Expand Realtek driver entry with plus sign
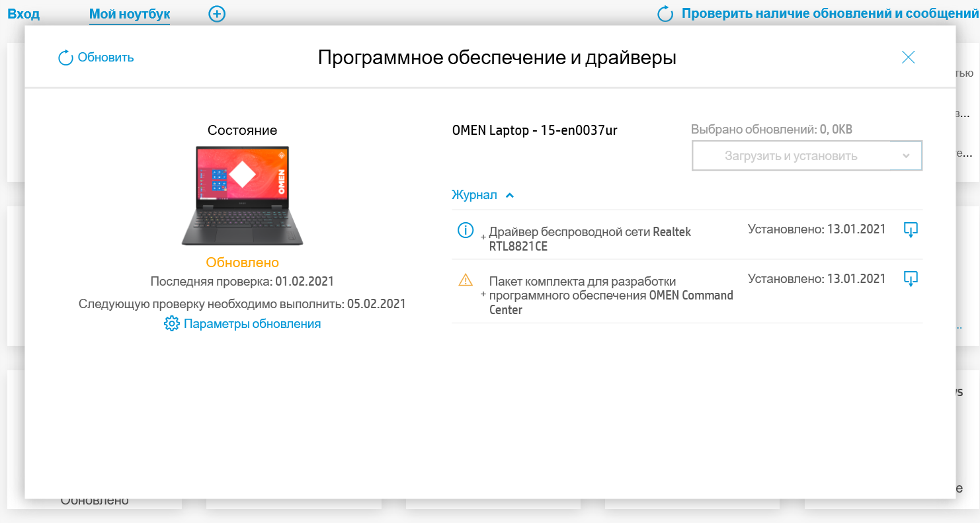 483,237
